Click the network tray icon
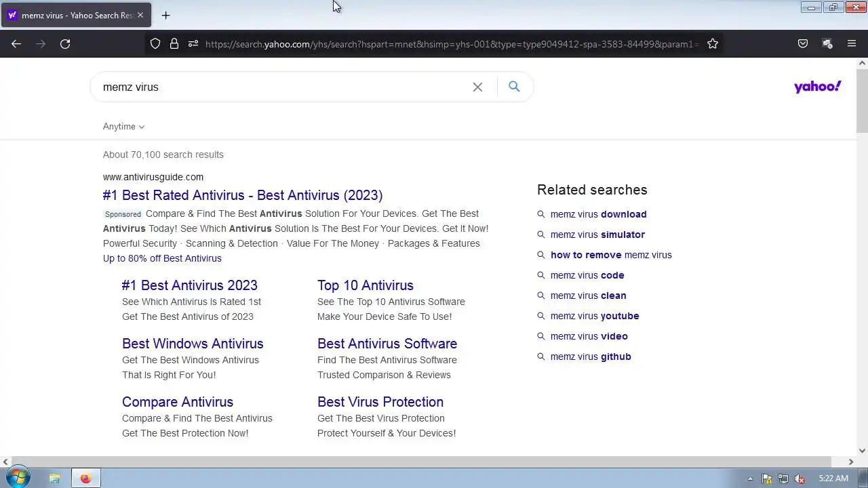Viewport: 868px width, 488px height. [783, 479]
